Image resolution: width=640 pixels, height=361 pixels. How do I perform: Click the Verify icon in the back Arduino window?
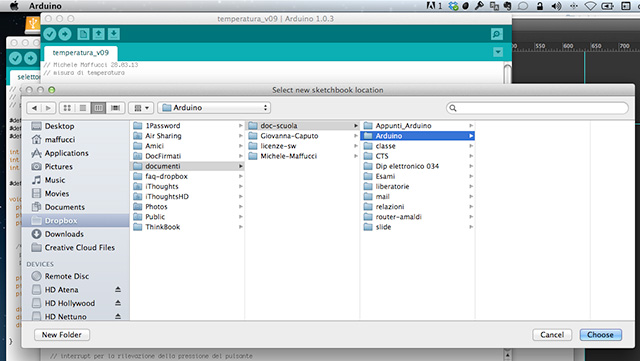[x=15, y=59]
